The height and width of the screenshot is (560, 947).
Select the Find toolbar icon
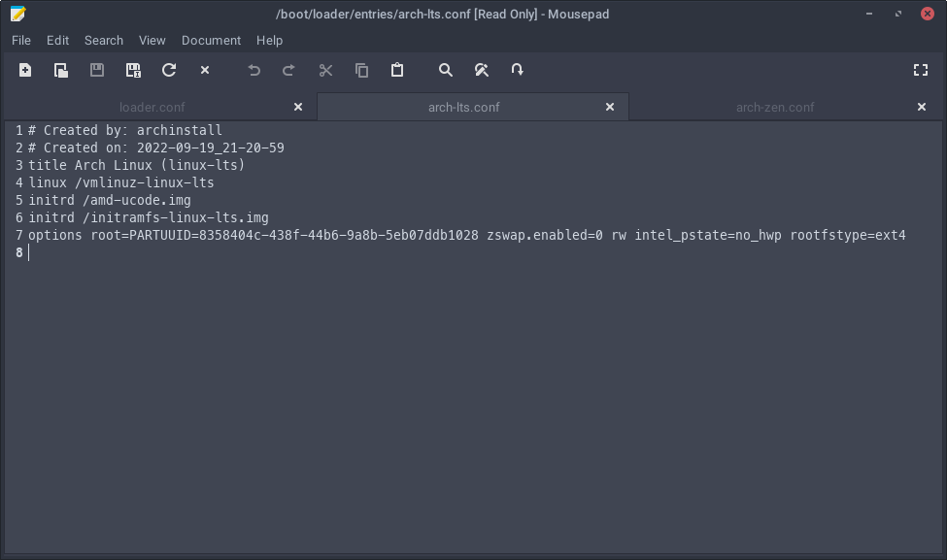[x=446, y=70]
